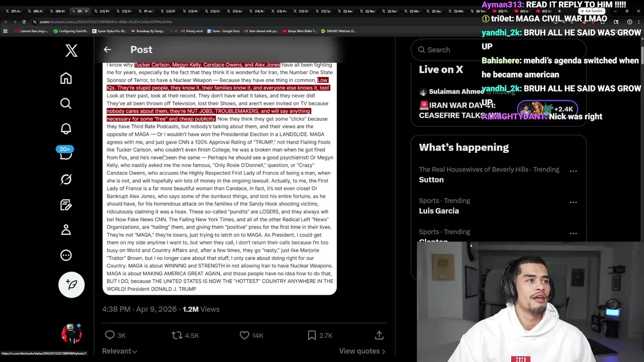Click the reply icon with 3K

coord(115,335)
